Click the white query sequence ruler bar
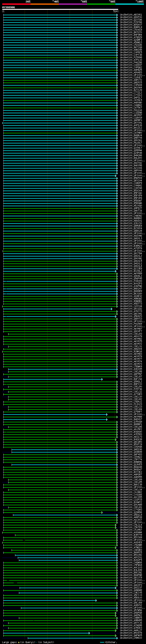 60,10
